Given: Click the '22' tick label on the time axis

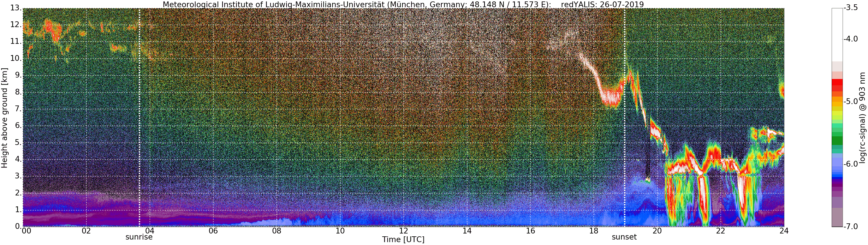Looking at the screenshot, I should click(x=721, y=231).
